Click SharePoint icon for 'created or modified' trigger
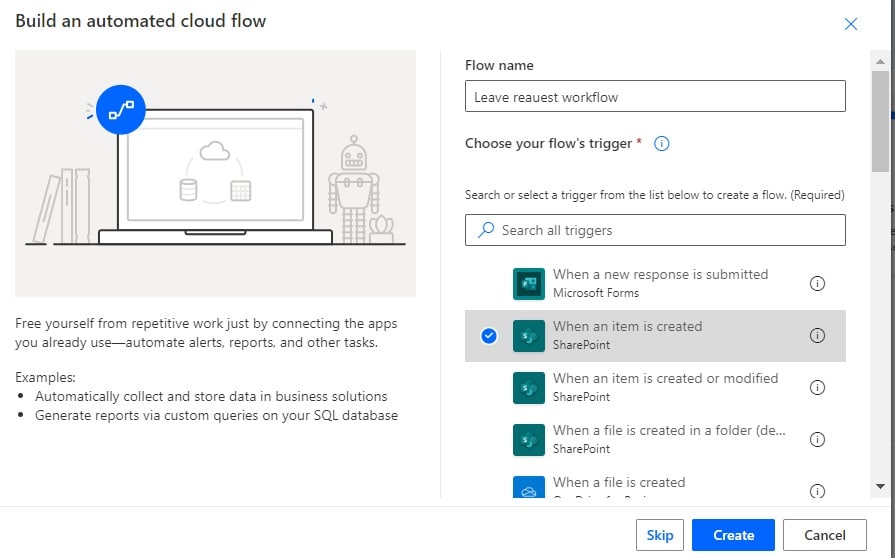This screenshot has width=895, height=558. (529, 387)
